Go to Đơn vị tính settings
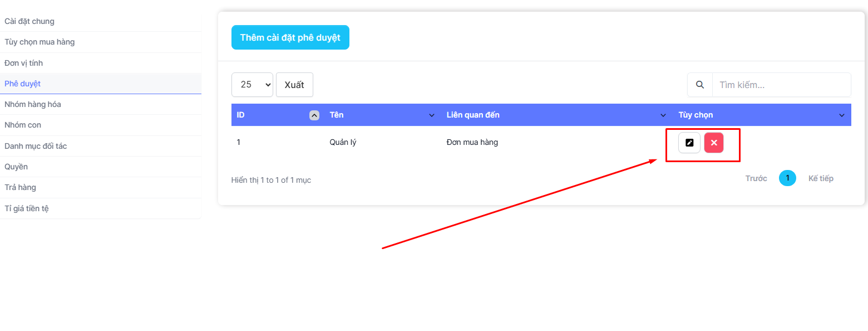Image resolution: width=868 pixels, height=331 pixels. [23, 63]
